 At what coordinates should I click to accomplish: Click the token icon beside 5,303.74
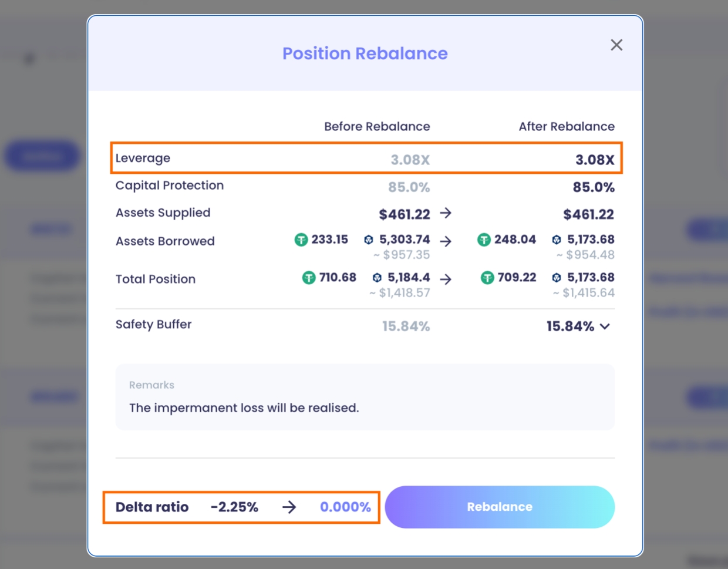point(369,240)
